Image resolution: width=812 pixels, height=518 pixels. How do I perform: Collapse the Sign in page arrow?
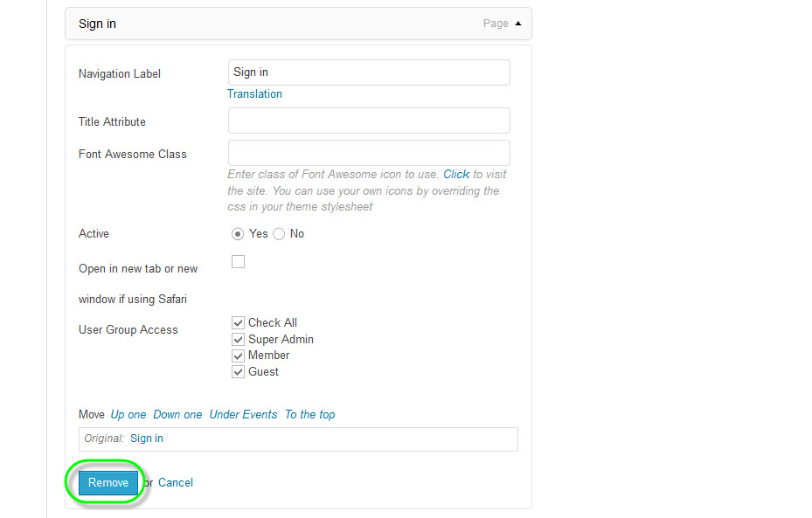point(518,24)
